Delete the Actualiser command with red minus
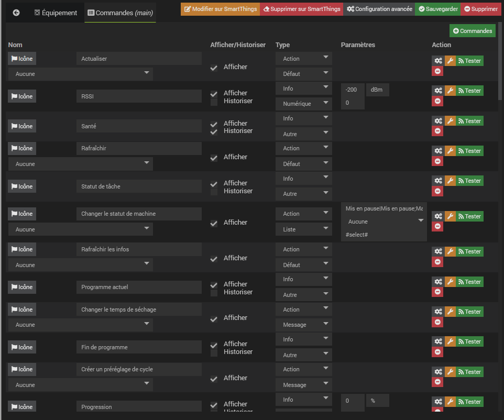The width and height of the screenshot is (504, 420). coord(437,71)
